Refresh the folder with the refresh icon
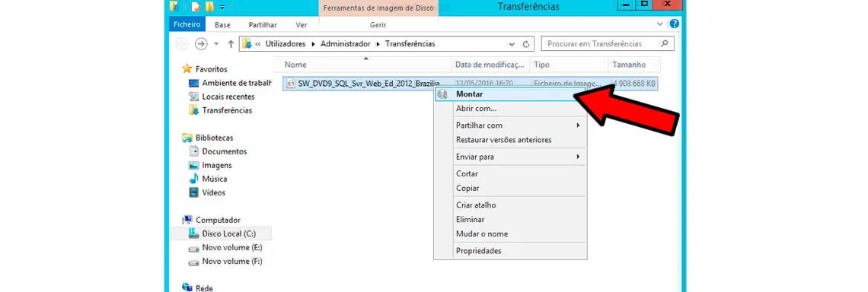868x292 pixels. (526, 44)
